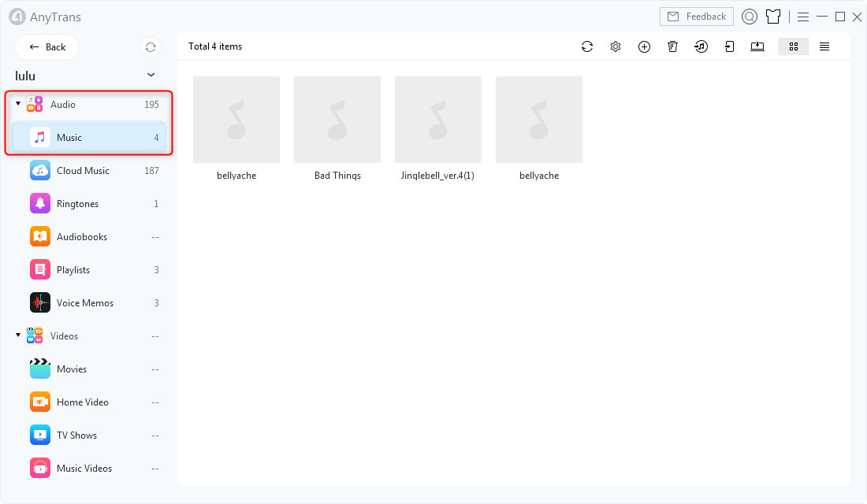The image size is (867, 504).
Task: Collapse the Audio category triangle
Action: click(x=18, y=103)
